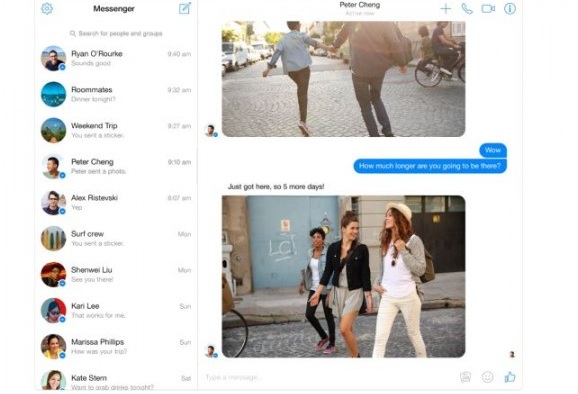Open the conversation info icon
Screen dimensions: 578x394
[x=510, y=8]
